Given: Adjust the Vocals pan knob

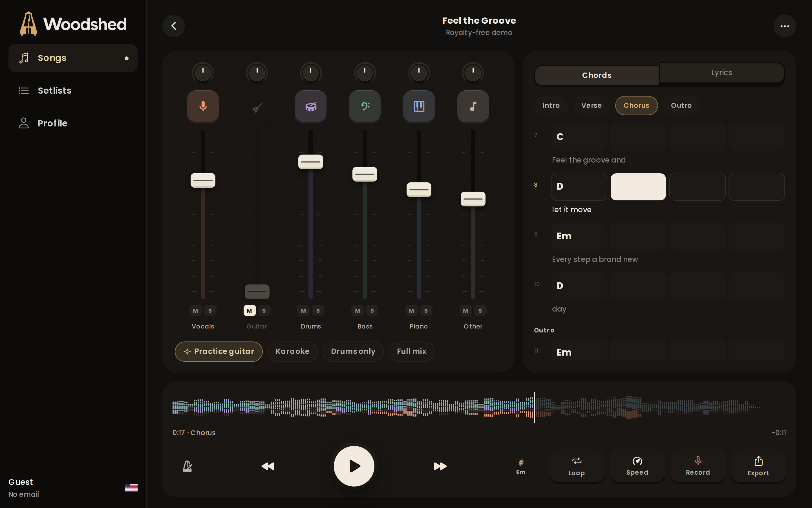Looking at the screenshot, I should (203, 73).
